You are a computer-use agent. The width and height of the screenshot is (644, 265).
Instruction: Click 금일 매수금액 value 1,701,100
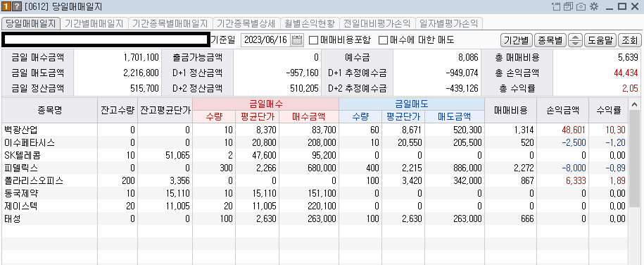(x=141, y=58)
